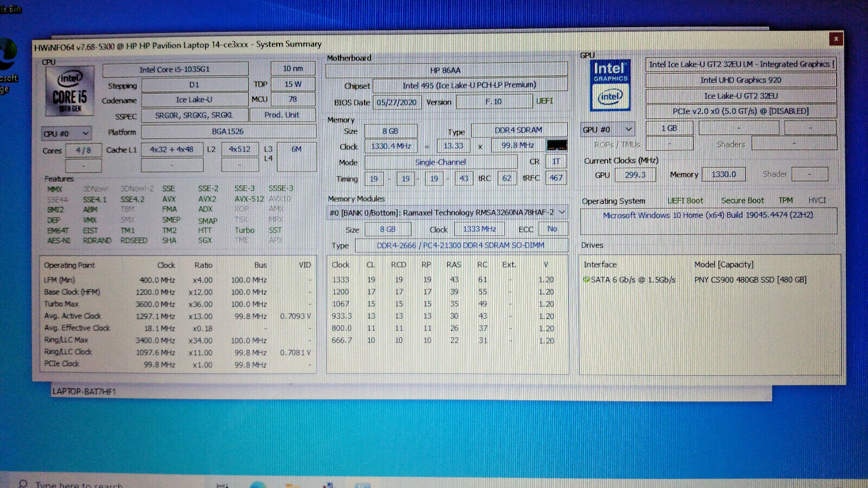Click the Avg. Effective Clock row
868x488 pixels.
coord(178,328)
